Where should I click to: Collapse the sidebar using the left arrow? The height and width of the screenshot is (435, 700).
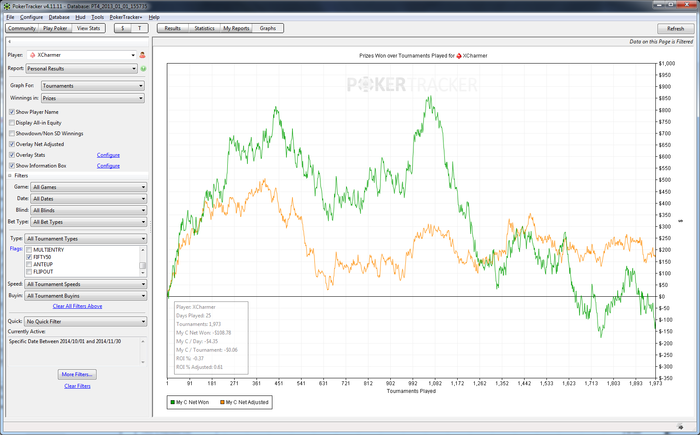coord(9,42)
